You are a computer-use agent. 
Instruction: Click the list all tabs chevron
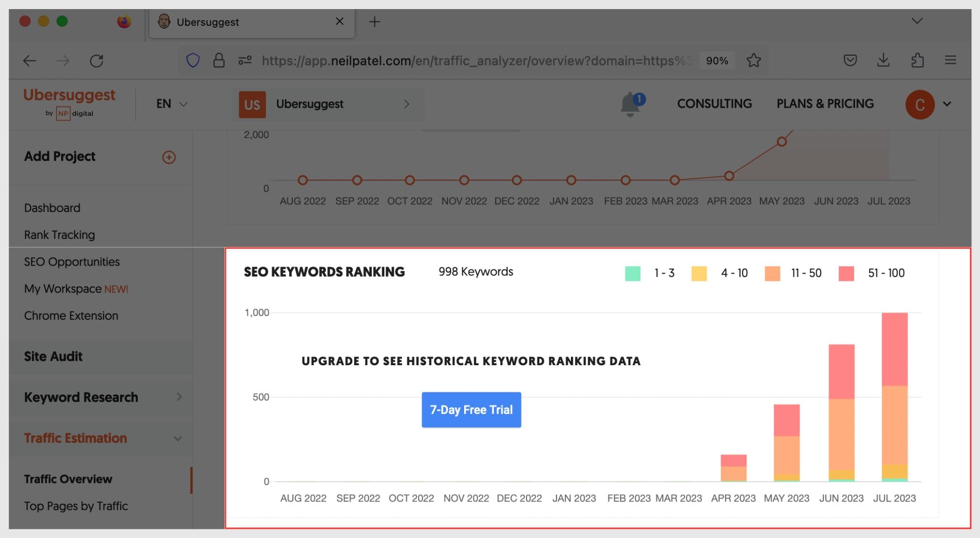coord(917,21)
